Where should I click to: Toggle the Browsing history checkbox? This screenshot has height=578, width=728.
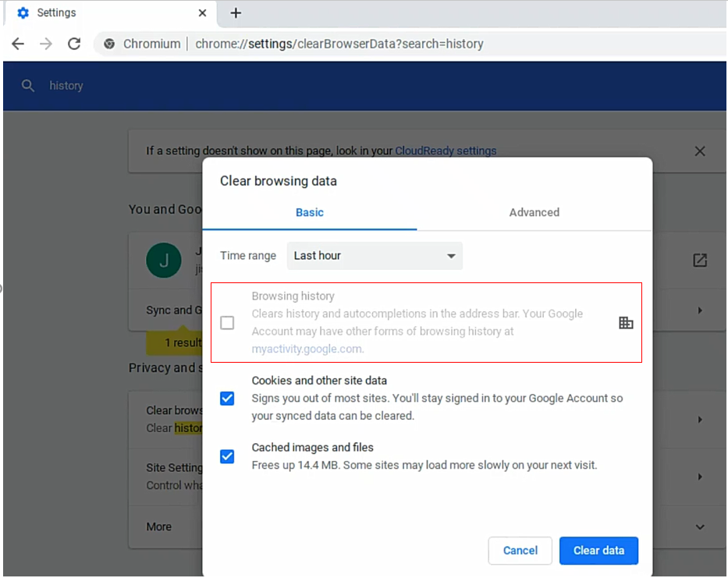pyautogui.click(x=227, y=323)
